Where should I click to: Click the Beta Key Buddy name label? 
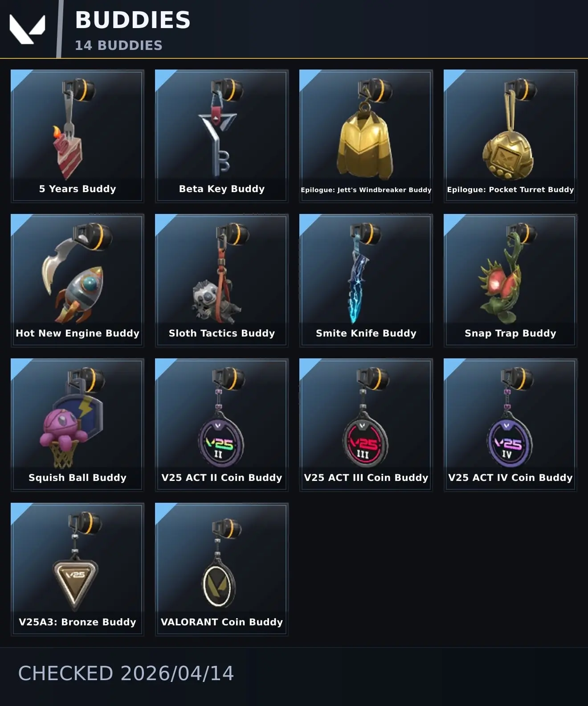222,189
